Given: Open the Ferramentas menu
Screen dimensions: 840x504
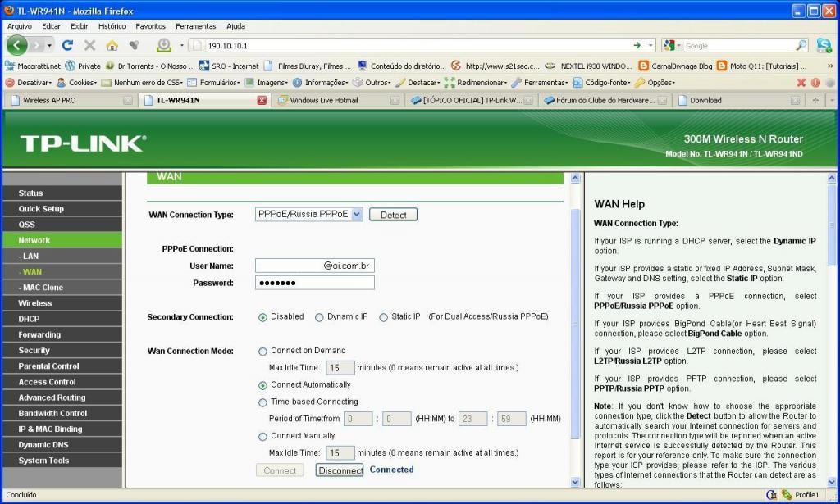Looking at the screenshot, I should (195, 26).
